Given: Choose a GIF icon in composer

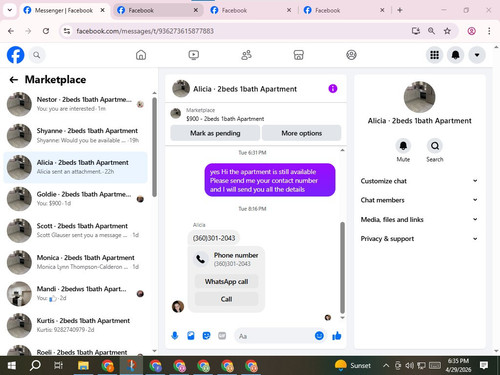Looking at the screenshot, I should pos(222,336).
